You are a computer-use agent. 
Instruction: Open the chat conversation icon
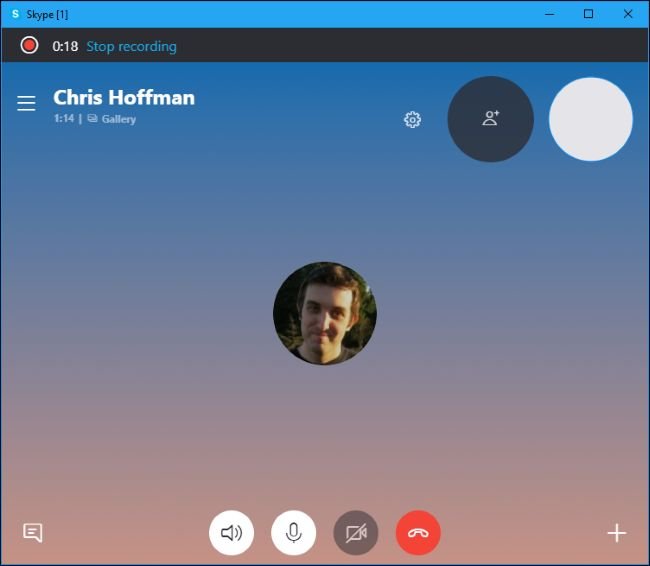coord(32,533)
